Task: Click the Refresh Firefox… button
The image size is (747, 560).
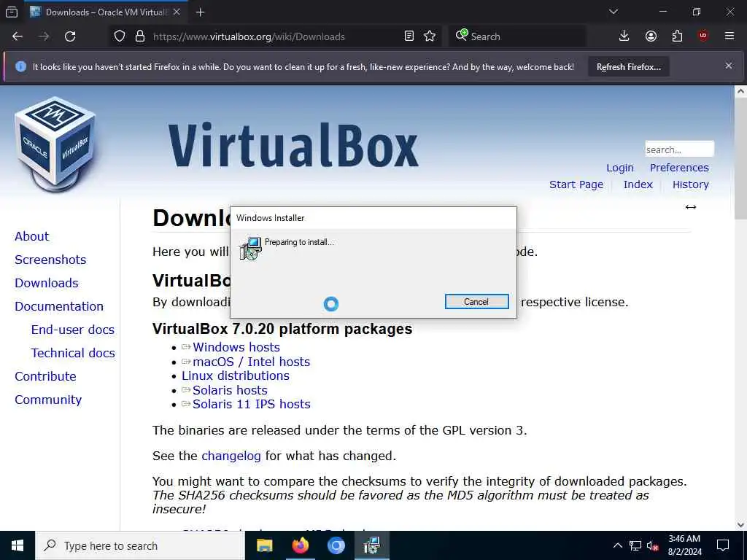Action: coord(628,66)
